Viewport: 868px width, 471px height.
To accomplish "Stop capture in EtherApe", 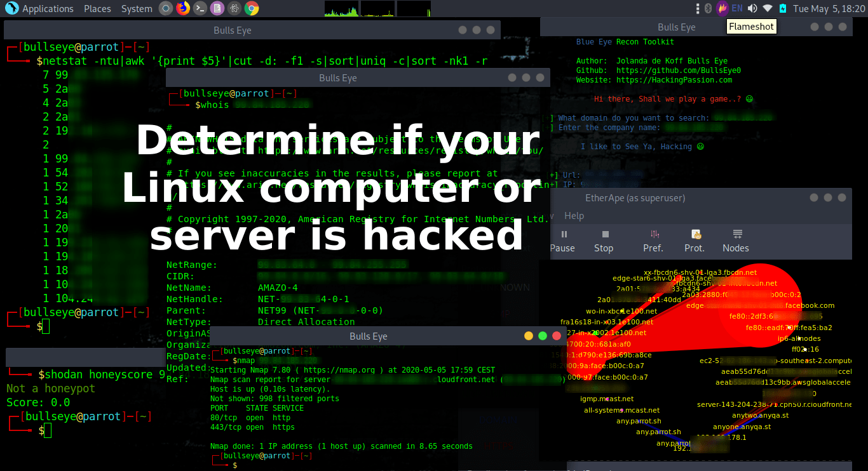I will pyautogui.click(x=604, y=241).
